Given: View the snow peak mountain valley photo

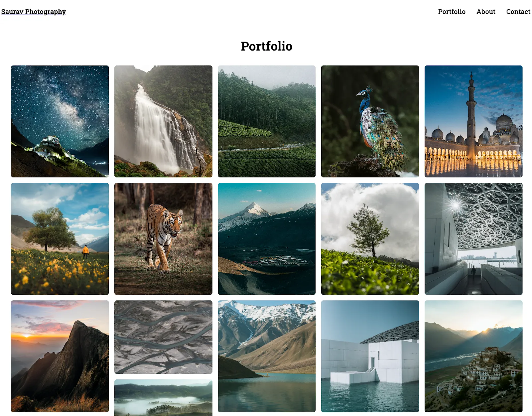Looking at the screenshot, I should pos(267,239).
